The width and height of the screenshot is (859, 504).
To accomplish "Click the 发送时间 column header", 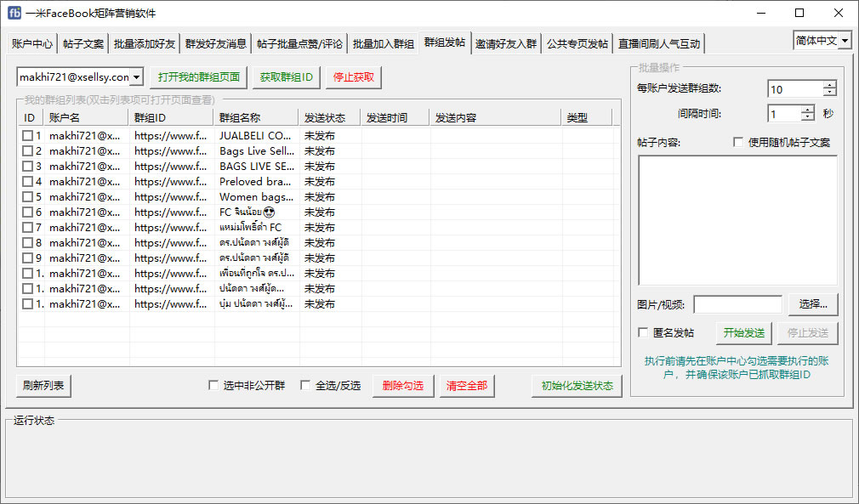I will 395,117.
